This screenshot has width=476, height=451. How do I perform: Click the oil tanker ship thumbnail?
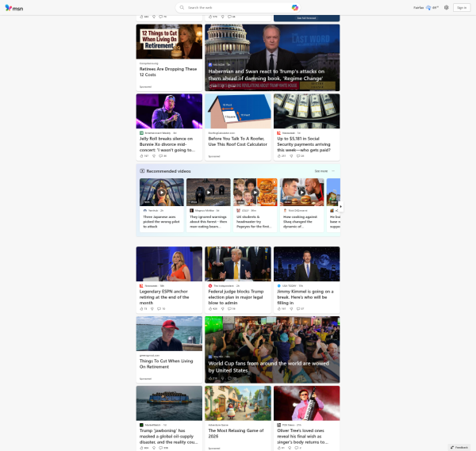click(x=169, y=403)
